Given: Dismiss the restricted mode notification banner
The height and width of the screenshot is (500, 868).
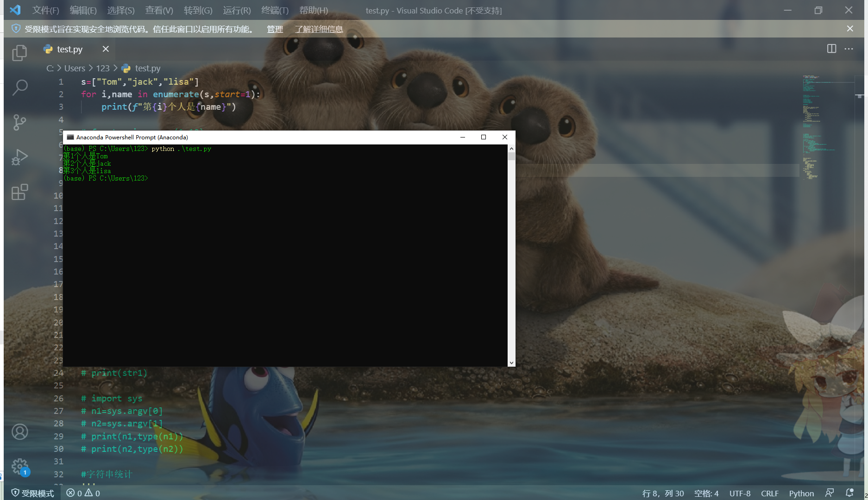Looking at the screenshot, I should coord(850,29).
